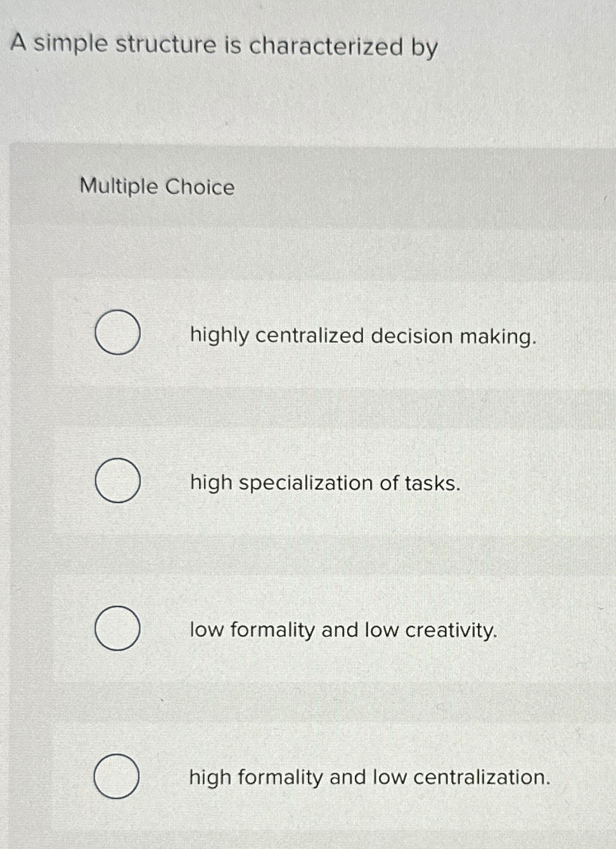This screenshot has width=616, height=849.
Task: Select the radio button for low formality and low creativity
Action: point(118,629)
